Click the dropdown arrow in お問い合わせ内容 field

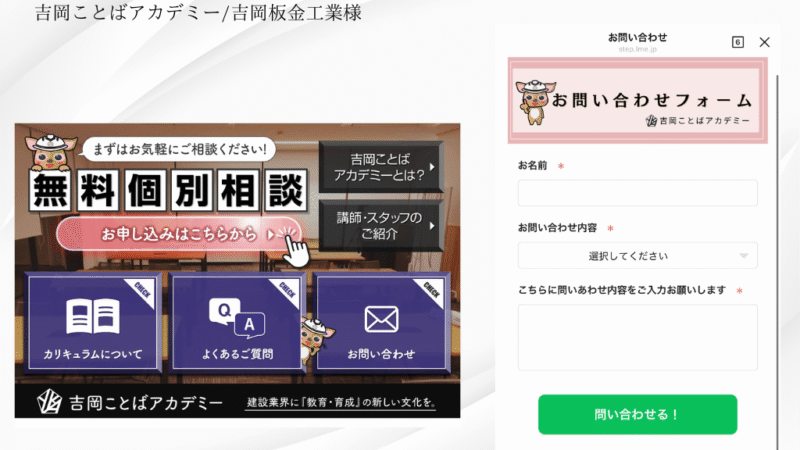[x=743, y=256]
